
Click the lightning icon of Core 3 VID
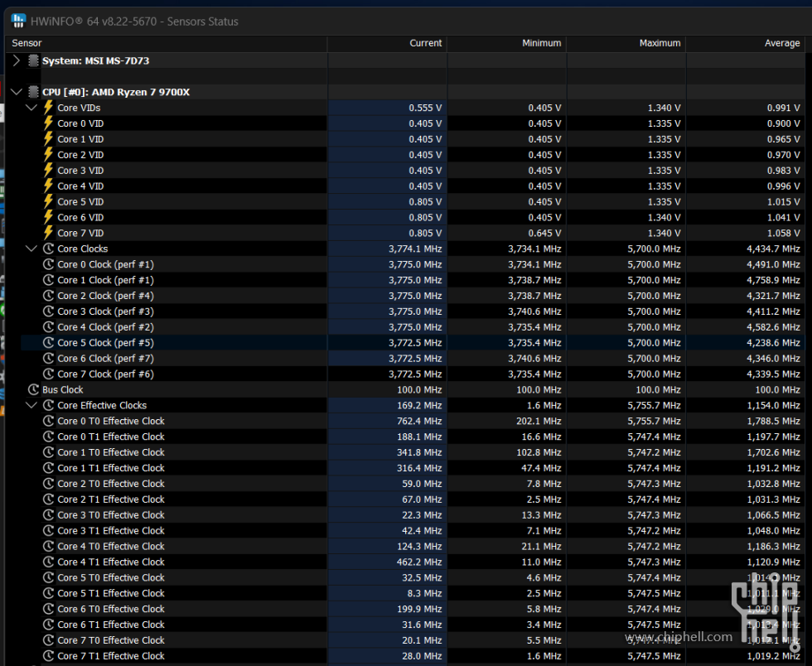pos(48,170)
